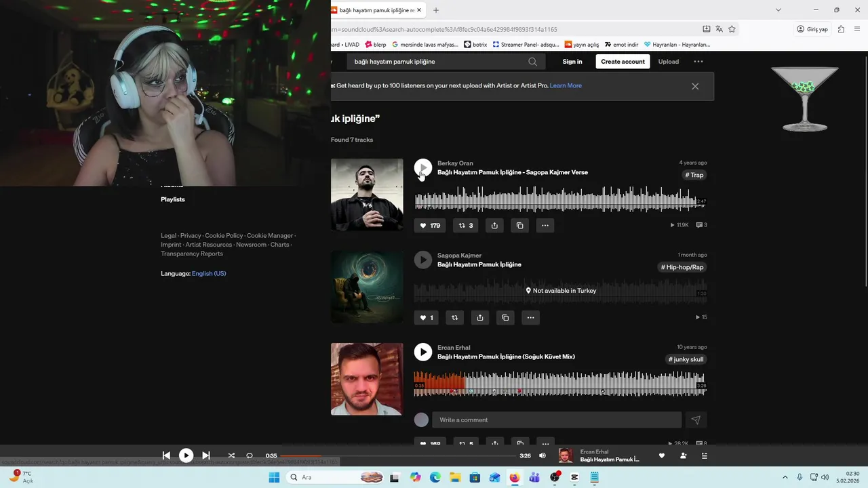This screenshot has width=868, height=488.
Task: Open the Artist Resources link
Action: (x=209, y=245)
